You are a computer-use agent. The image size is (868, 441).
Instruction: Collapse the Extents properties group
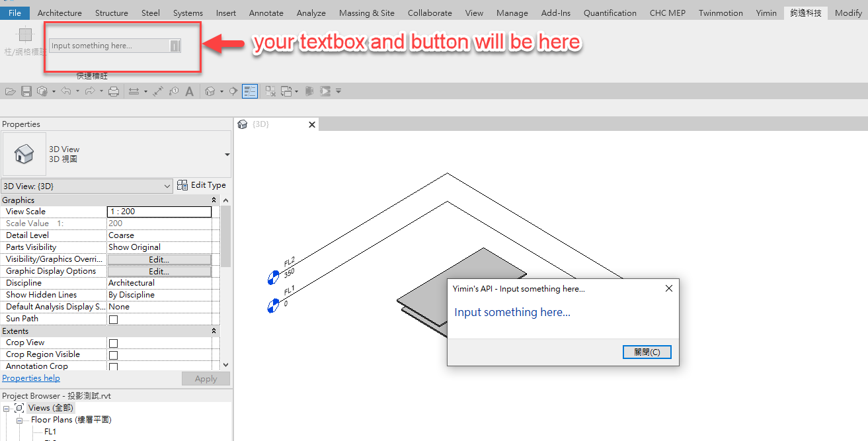click(x=214, y=331)
